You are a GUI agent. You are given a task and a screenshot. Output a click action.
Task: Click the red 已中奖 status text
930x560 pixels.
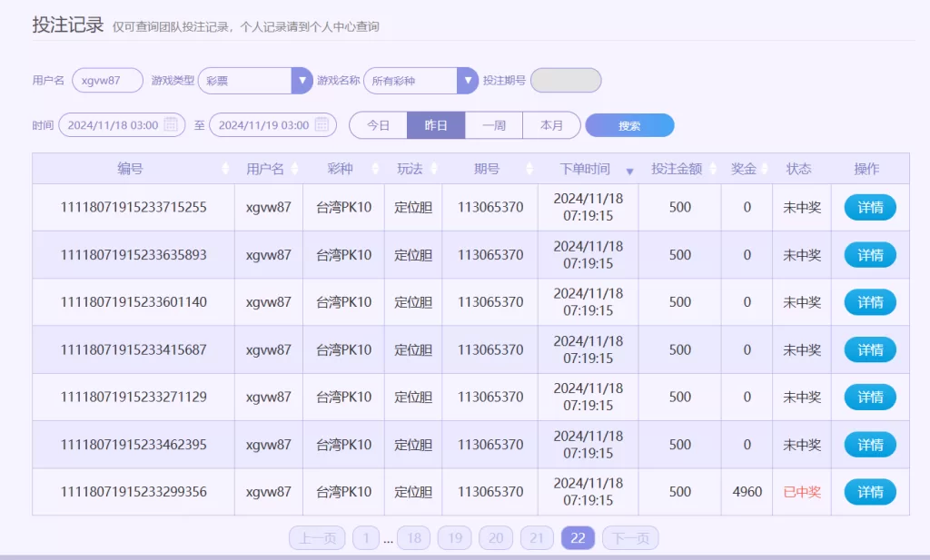(x=802, y=492)
